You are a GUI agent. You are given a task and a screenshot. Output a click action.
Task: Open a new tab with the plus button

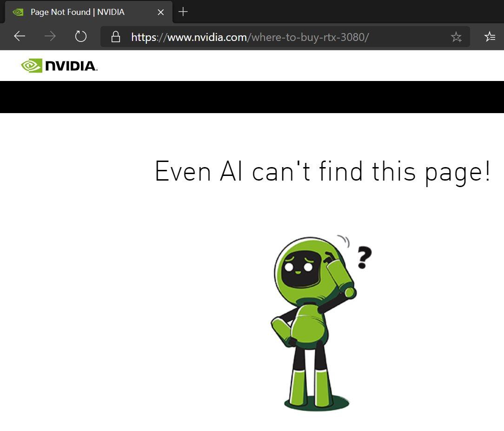pos(183,12)
